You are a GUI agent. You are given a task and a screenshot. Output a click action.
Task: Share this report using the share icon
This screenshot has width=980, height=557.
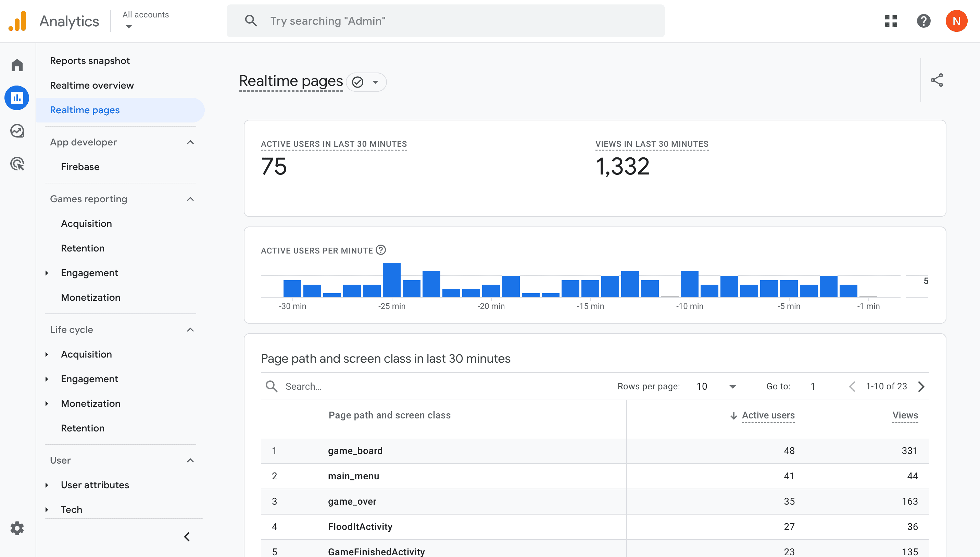(937, 80)
